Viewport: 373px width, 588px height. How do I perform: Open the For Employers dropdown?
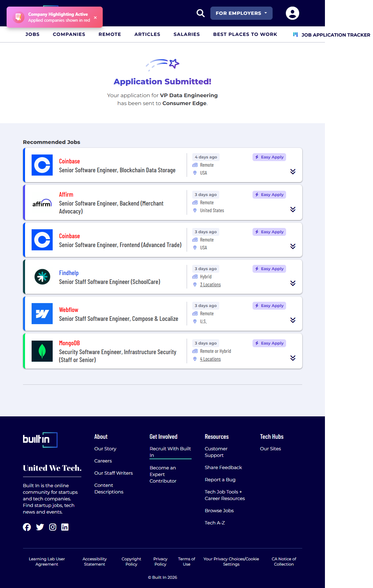click(241, 13)
